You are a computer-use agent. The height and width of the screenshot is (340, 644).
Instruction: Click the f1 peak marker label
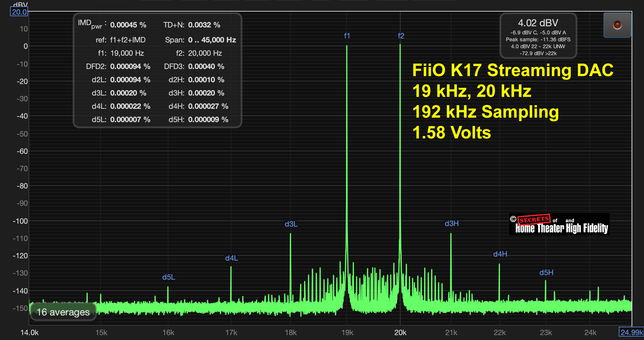[347, 36]
